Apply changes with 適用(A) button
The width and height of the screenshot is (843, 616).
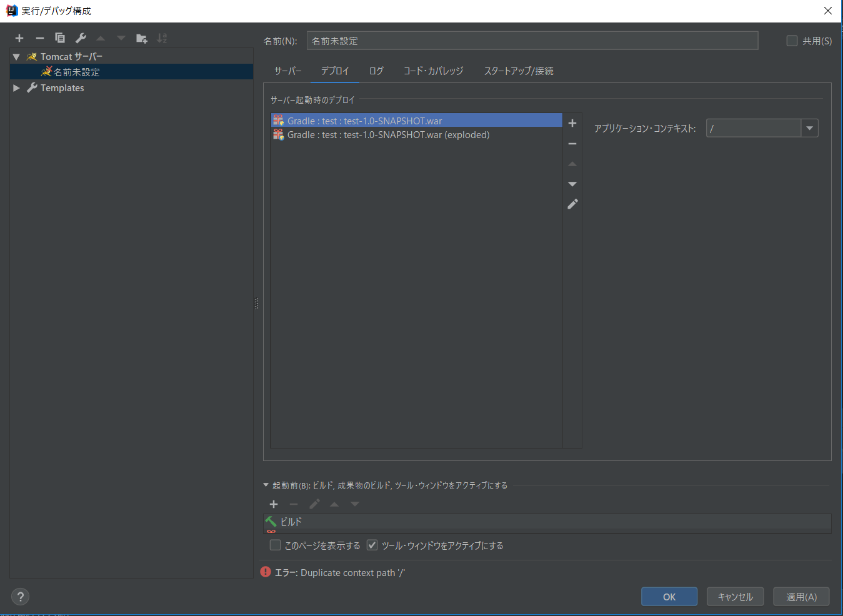tap(801, 596)
